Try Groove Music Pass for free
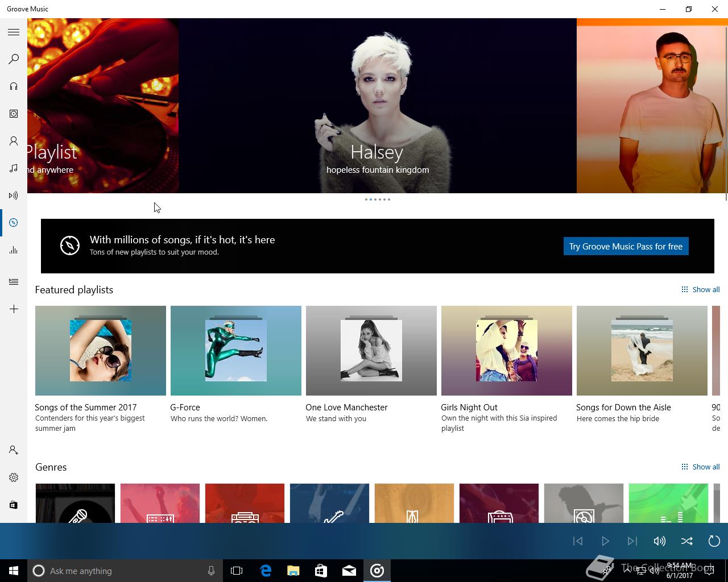The height and width of the screenshot is (582, 728). coord(626,247)
